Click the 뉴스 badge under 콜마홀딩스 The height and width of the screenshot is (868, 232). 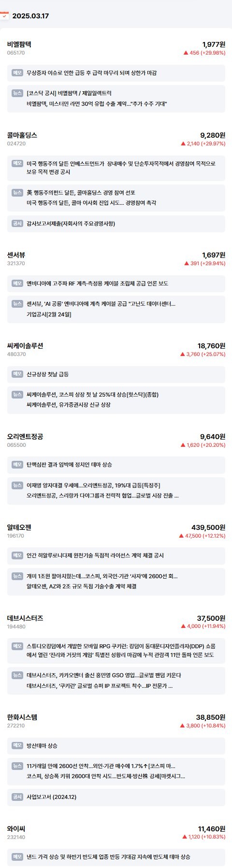[x=17, y=193]
